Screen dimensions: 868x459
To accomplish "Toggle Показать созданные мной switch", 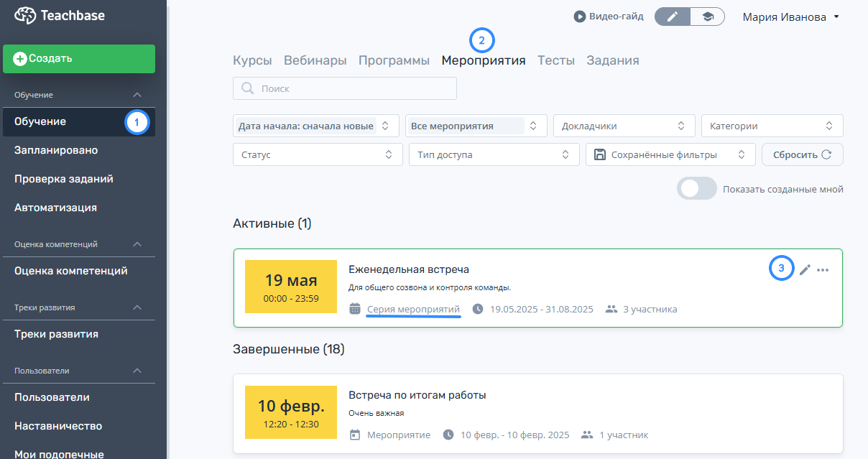I will 697,189.
